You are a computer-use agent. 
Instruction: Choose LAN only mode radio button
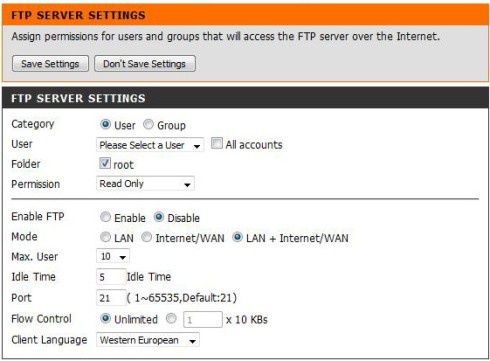tap(105, 237)
